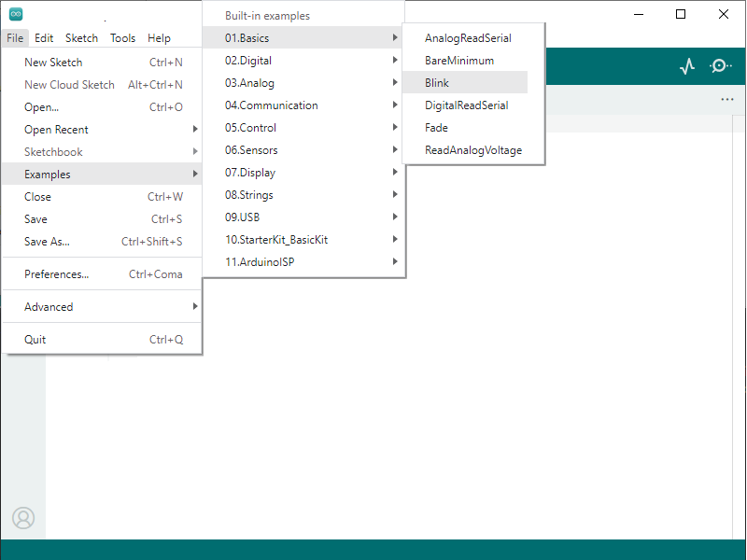The width and height of the screenshot is (747, 560).
Task: Open the ReadAnalogVoltage example
Action: (473, 150)
